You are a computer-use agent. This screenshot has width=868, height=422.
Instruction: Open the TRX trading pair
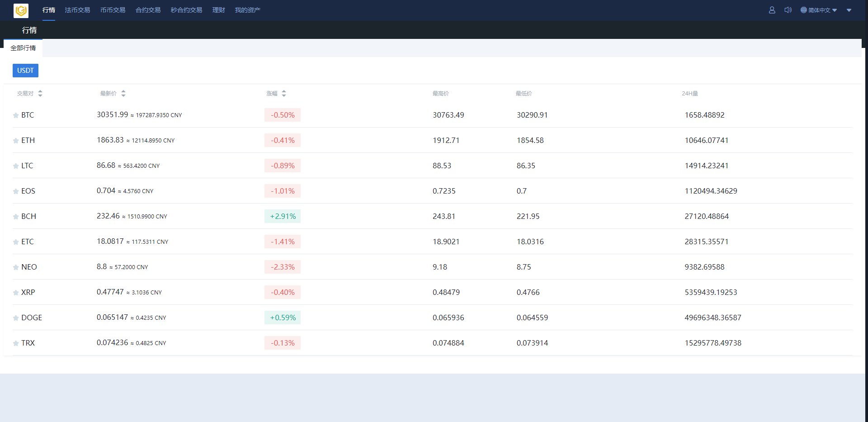(28, 343)
